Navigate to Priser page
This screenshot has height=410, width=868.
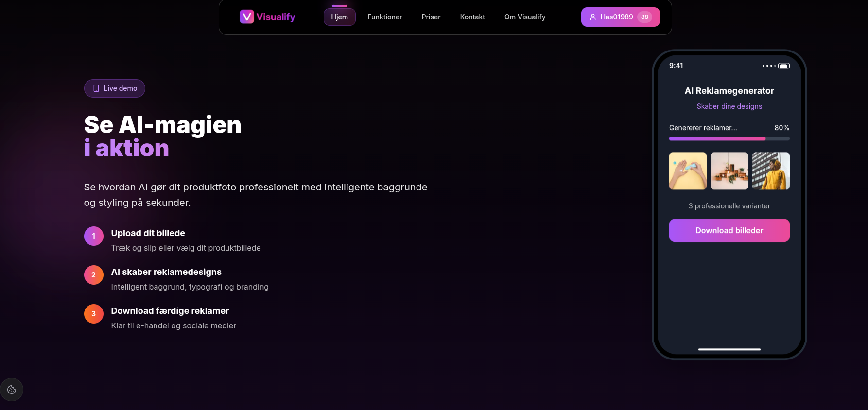pos(431,17)
